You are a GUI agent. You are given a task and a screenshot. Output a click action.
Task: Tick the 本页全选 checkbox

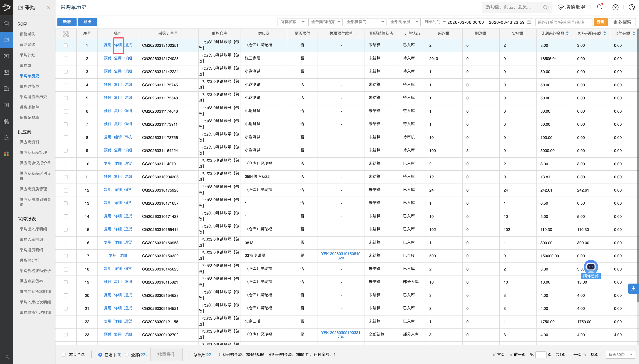(64, 354)
